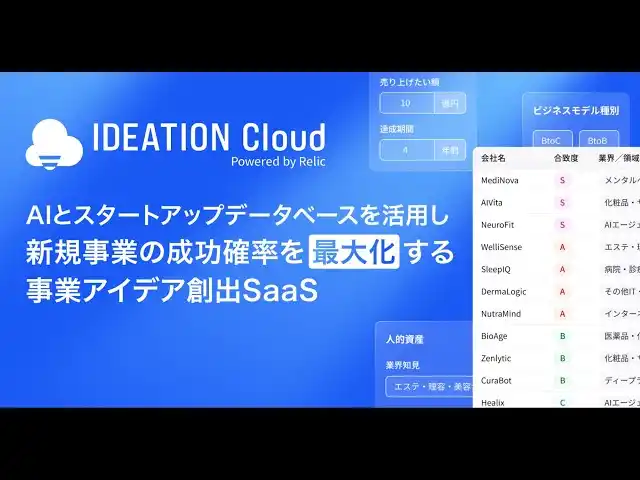Click the B grade badge for Zenlytic
Viewport: 640px width, 480px height.
click(x=562, y=358)
